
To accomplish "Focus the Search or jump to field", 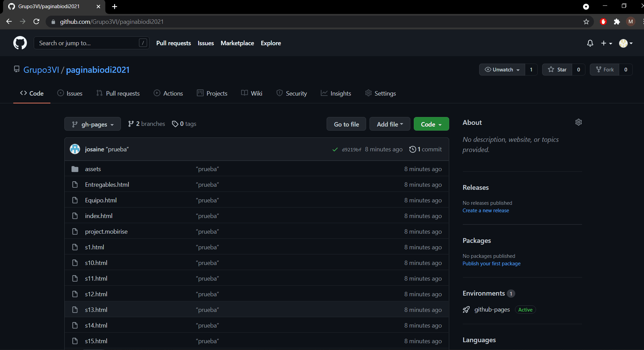I will (x=91, y=43).
